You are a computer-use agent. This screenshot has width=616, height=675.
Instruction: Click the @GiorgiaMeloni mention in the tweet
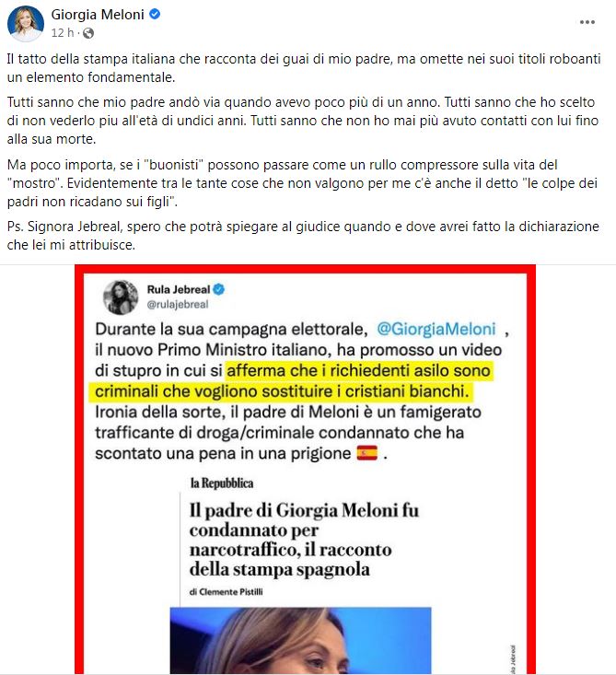[436, 329]
